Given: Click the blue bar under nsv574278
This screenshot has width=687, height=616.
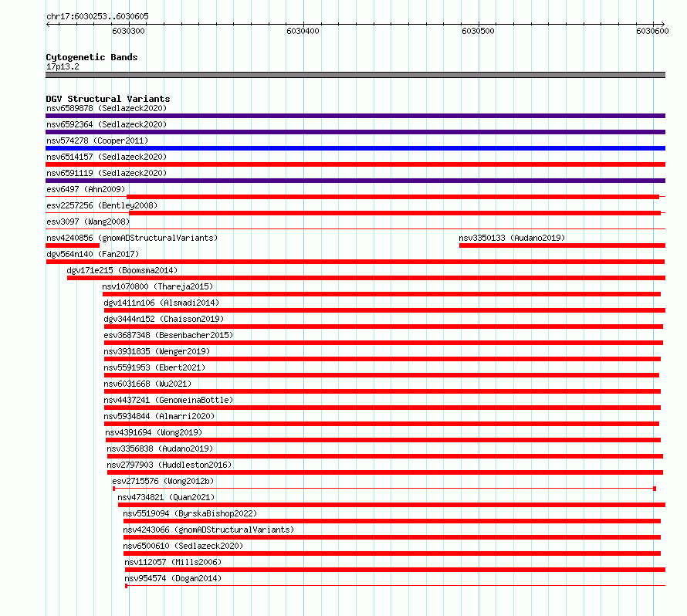Looking at the screenshot, I should (x=355, y=148).
